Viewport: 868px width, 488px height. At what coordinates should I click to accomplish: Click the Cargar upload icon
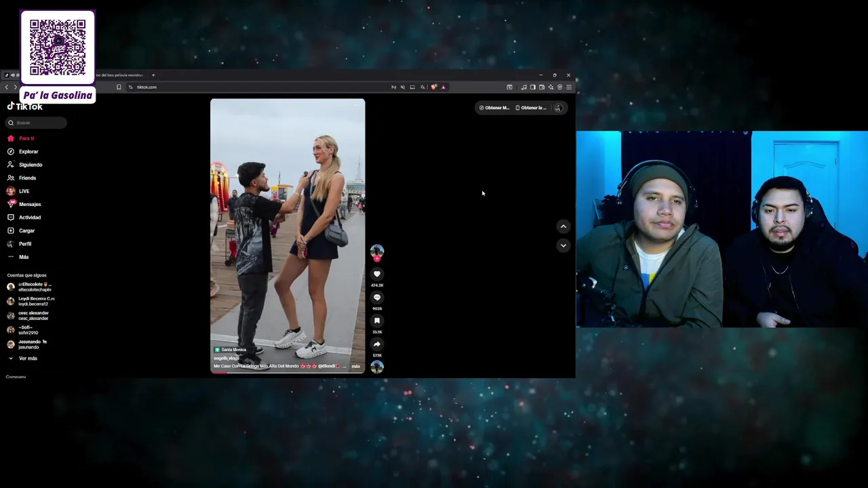click(10, 230)
